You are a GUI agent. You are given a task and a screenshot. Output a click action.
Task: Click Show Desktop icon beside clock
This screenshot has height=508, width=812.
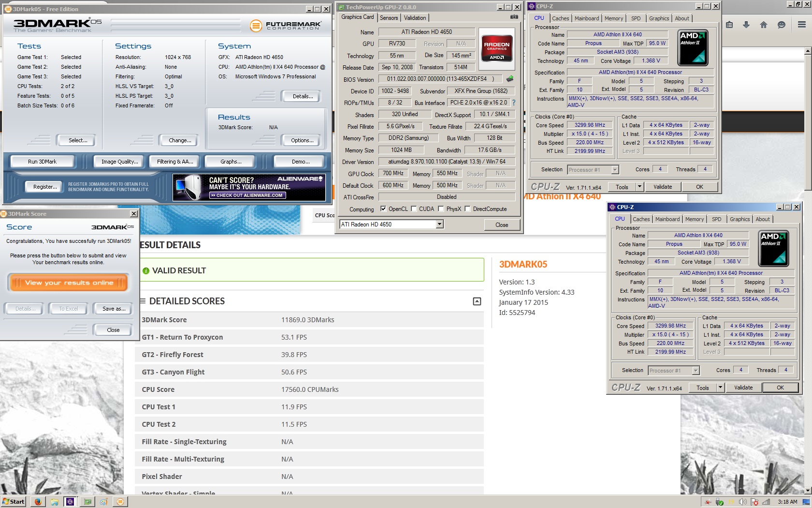click(806, 502)
